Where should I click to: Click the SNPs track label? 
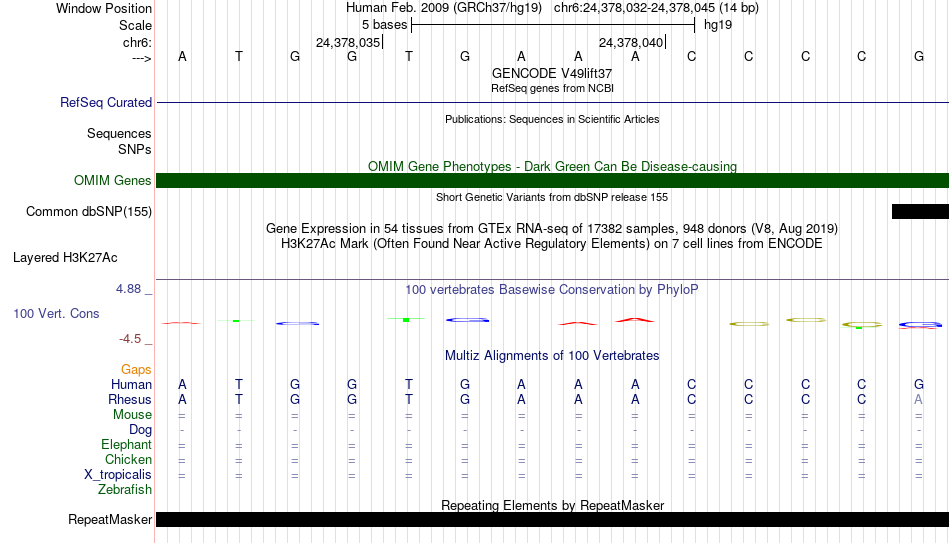click(135, 149)
